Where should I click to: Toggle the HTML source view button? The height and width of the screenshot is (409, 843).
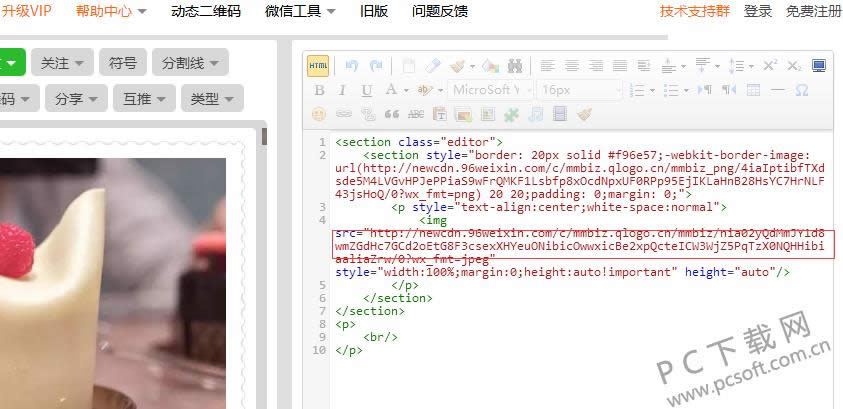(318, 66)
